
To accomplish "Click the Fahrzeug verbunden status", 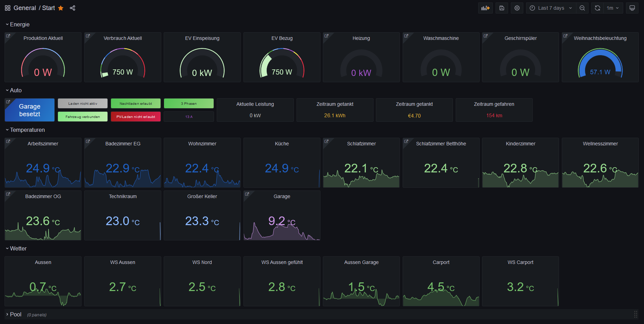I will point(83,117).
